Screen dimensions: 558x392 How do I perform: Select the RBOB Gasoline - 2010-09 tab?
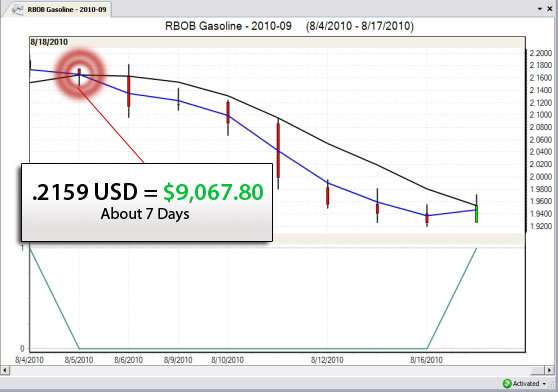[x=59, y=10]
